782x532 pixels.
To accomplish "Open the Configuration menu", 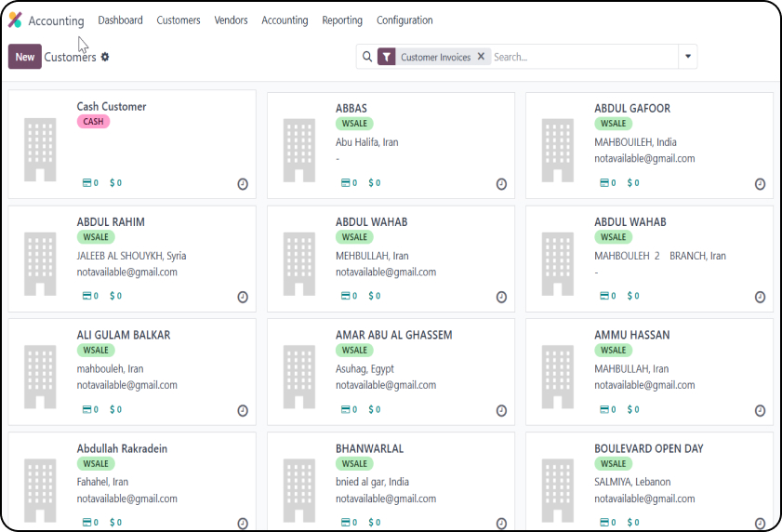I will point(404,20).
